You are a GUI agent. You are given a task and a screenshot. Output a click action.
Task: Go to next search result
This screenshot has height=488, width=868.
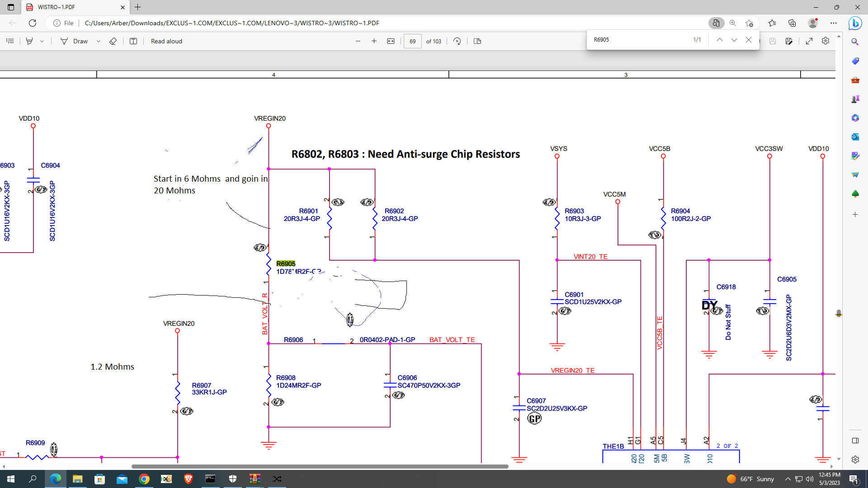734,40
